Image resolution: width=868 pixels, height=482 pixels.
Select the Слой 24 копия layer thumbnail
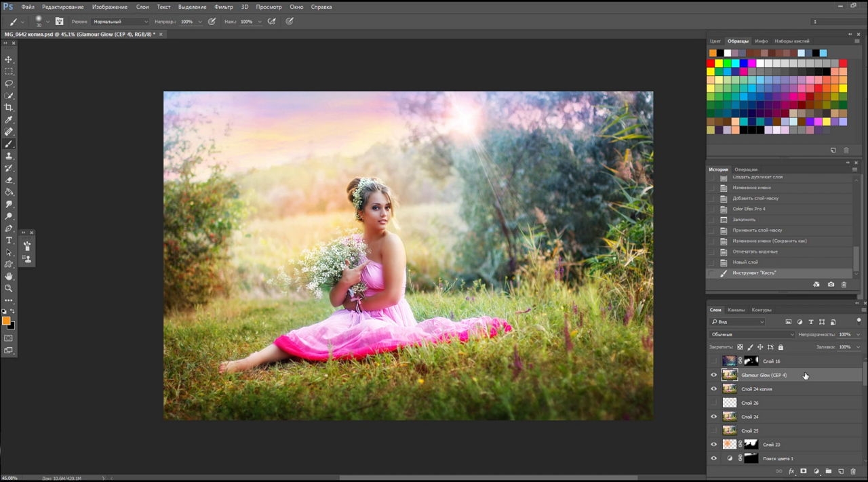(x=730, y=389)
